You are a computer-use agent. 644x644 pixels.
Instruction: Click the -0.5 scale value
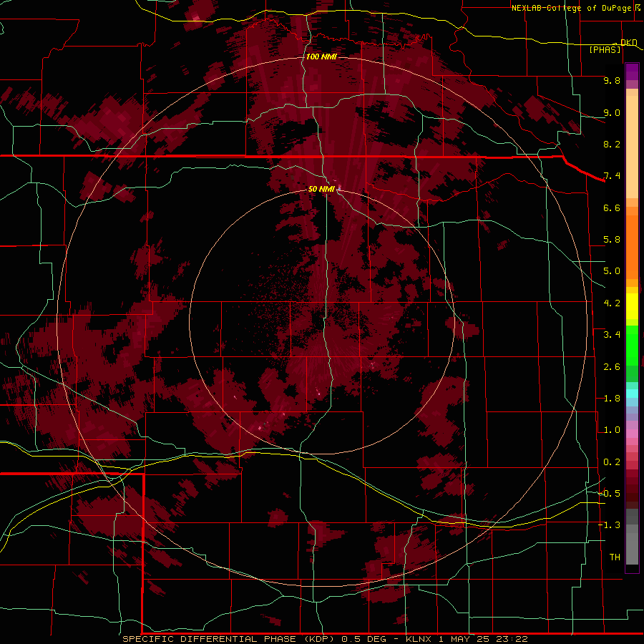click(610, 494)
